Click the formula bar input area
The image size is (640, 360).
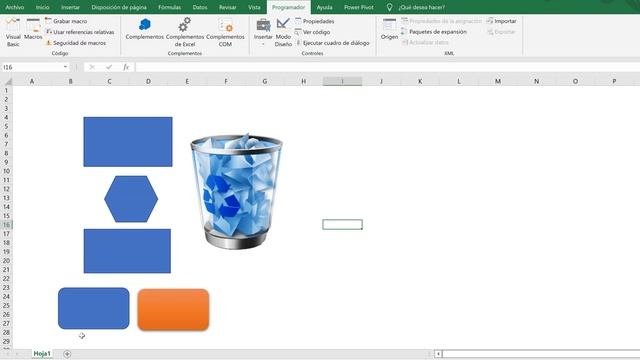pos(387,67)
